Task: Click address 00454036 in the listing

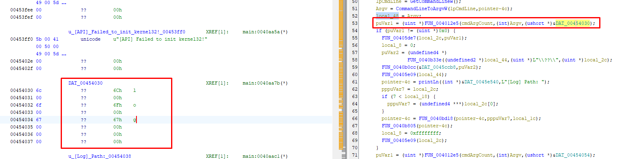Action: 22,134
